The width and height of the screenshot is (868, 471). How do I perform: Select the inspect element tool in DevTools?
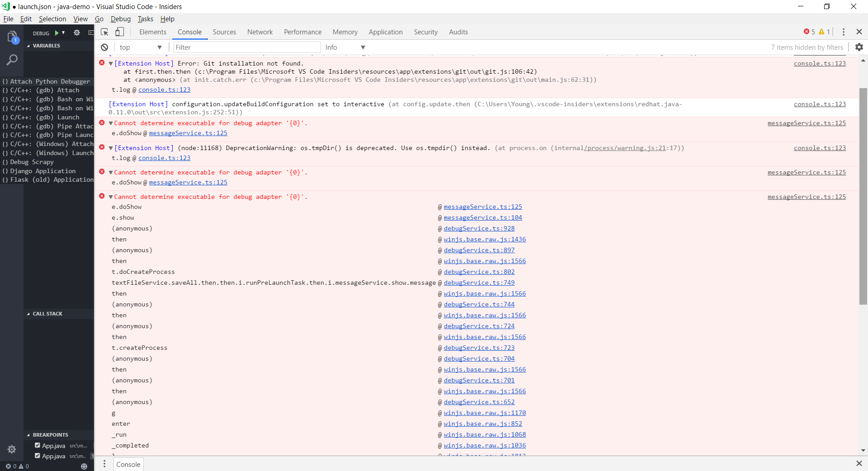[x=104, y=32]
